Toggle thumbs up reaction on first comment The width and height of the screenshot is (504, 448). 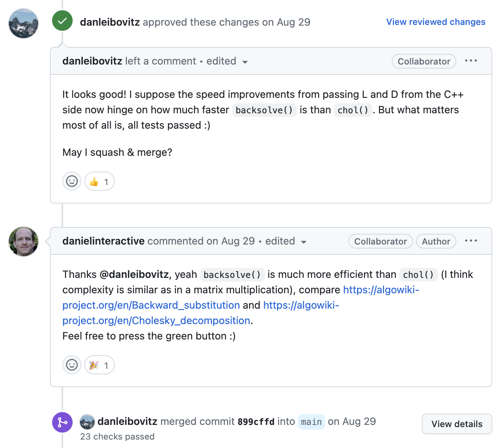[x=99, y=181]
